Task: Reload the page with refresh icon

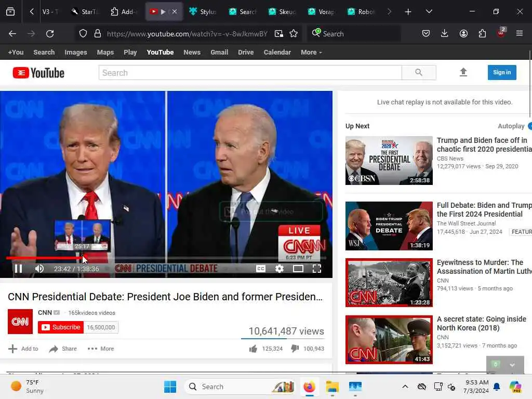Action: tap(50, 34)
